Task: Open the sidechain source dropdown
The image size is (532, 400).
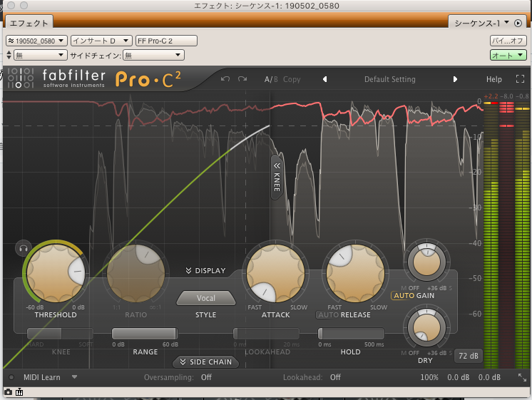Action: (x=154, y=55)
